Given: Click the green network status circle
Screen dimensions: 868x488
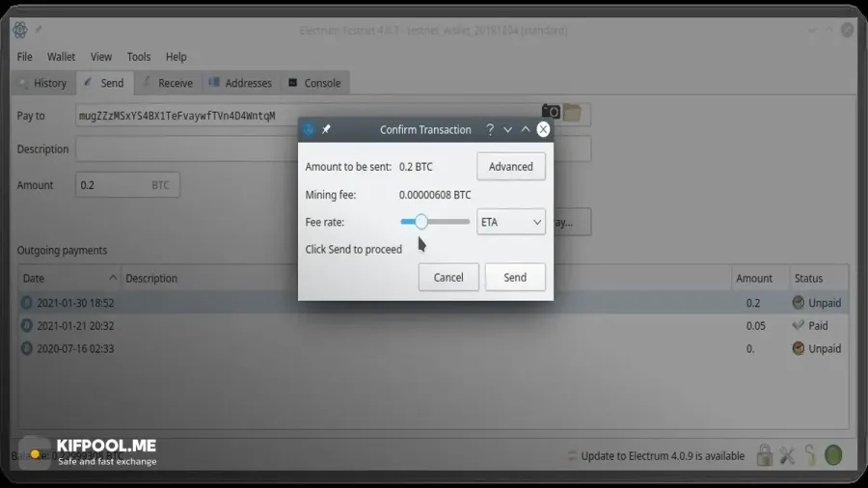Looking at the screenshot, I should [x=833, y=455].
